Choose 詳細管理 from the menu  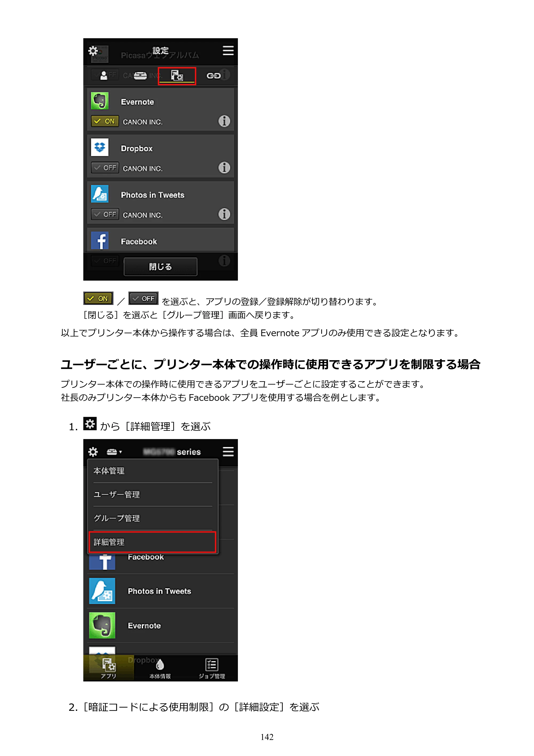coord(152,542)
